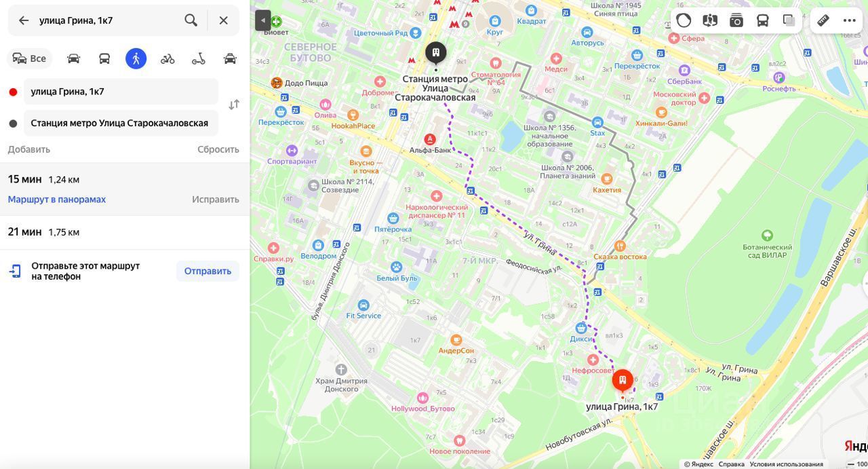Viewport: 868px width, 469px height.
Task: Click the send-to-phone icon
Action: tap(15, 271)
